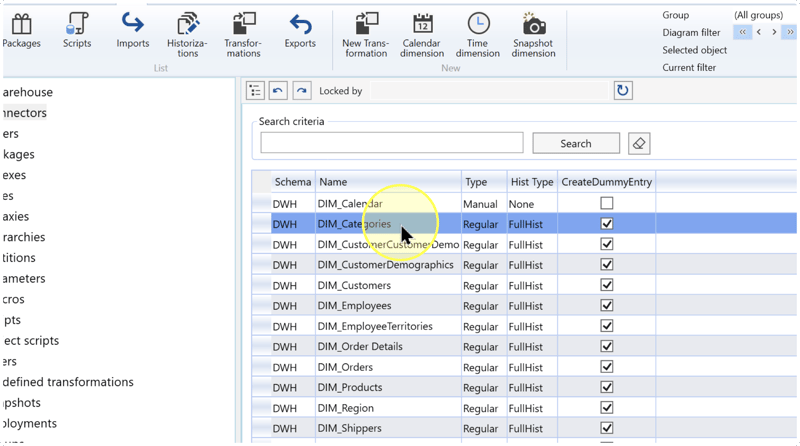Viewport: 800px width, 446px height.
Task: Select 'rarchies' item in navigation tree
Action: (x=24, y=237)
